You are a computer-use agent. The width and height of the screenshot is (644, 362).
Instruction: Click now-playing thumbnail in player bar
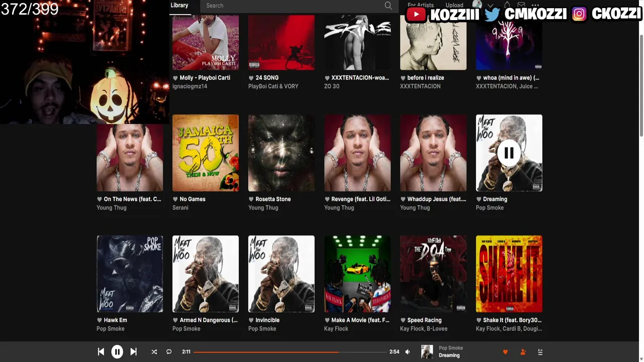click(427, 352)
